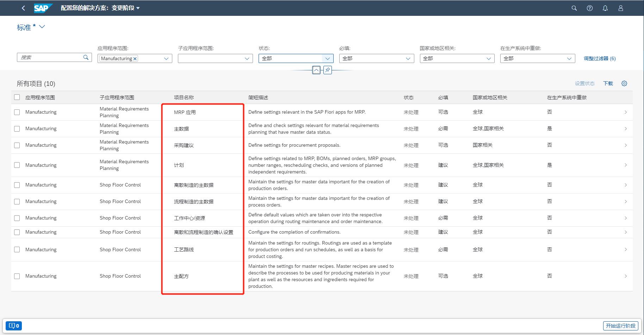Open the help icon in the header
Screen dimensions: 644x335
coord(589,8)
